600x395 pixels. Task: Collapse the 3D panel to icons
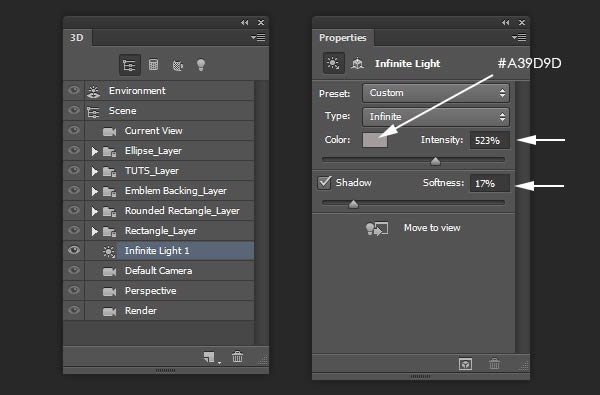click(245, 23)
